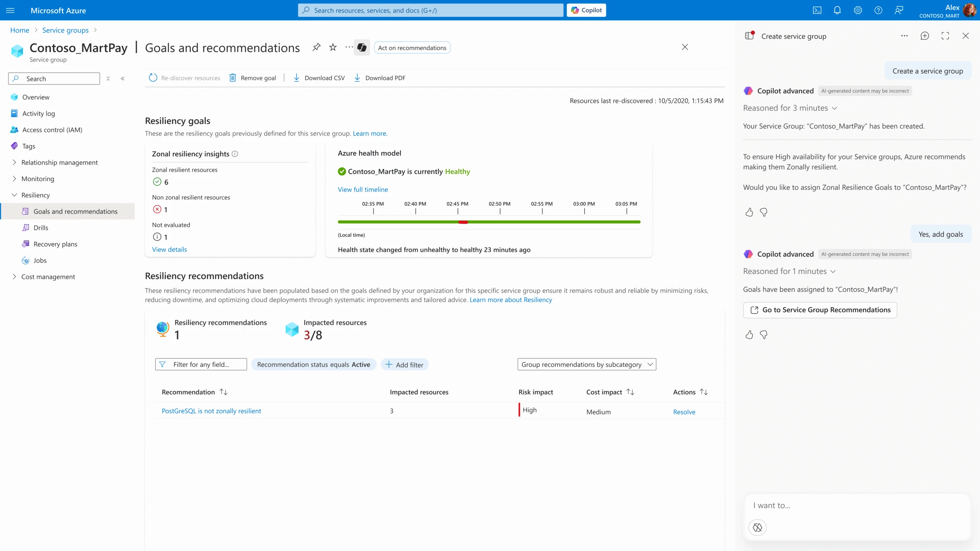Click Recommendation status equals Active filter

(x=314, y=365)
